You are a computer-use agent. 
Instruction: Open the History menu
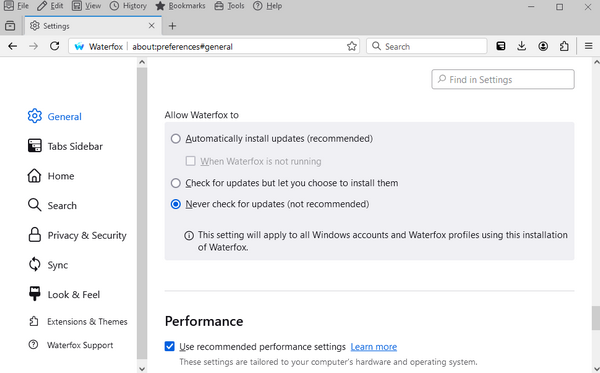[x=128, y=6]
